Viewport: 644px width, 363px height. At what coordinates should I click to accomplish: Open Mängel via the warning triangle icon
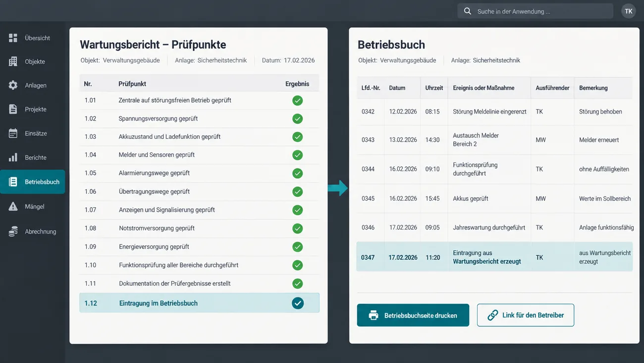coord(13,206)
